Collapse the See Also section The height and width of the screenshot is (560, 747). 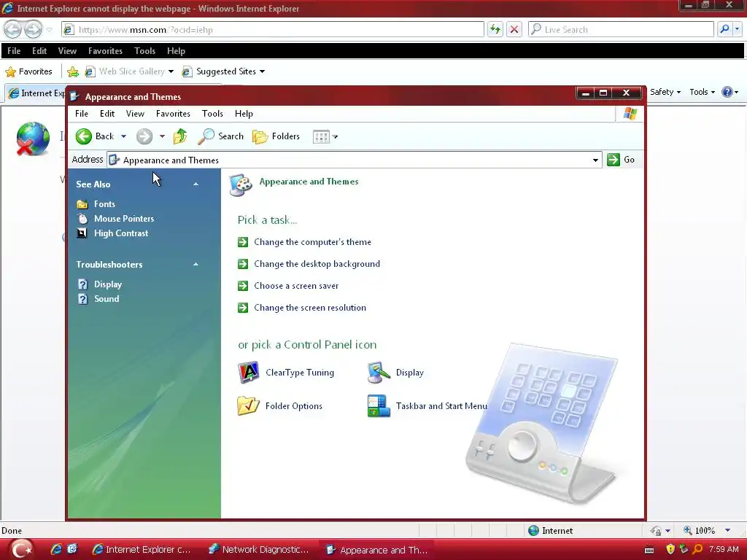(196, 184)
